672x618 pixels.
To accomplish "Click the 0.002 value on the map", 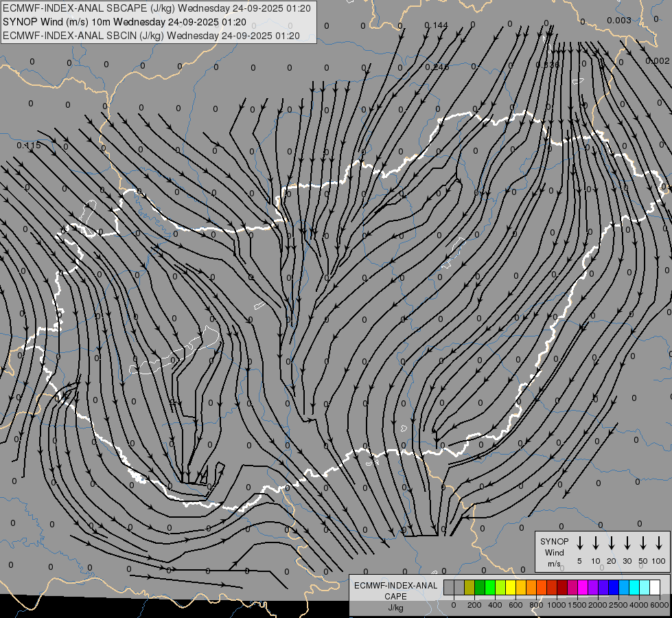I will 658,61.
